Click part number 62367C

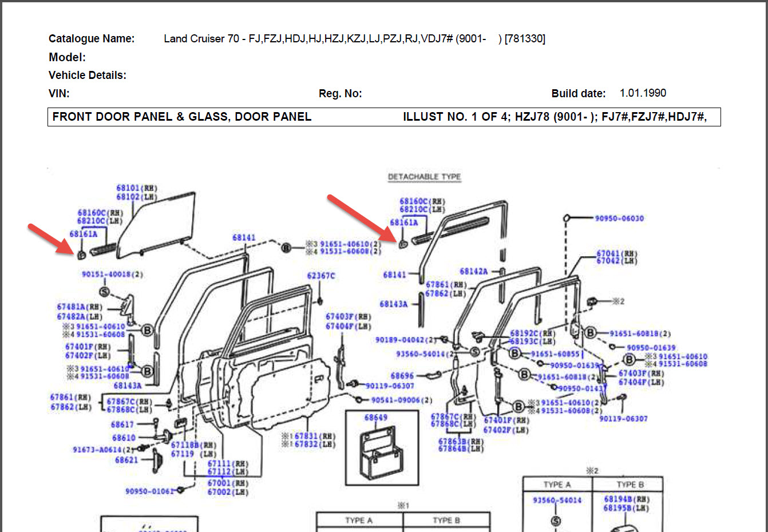coord(321,276)
